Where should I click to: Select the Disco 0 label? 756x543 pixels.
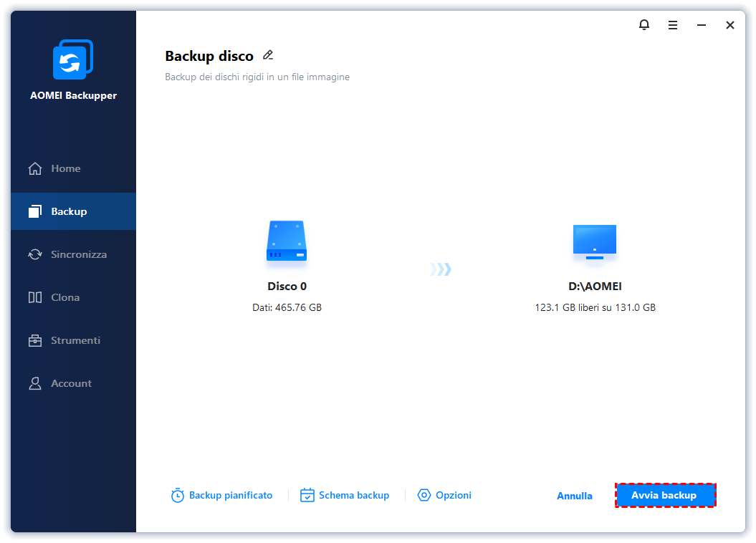coord(287,287)
